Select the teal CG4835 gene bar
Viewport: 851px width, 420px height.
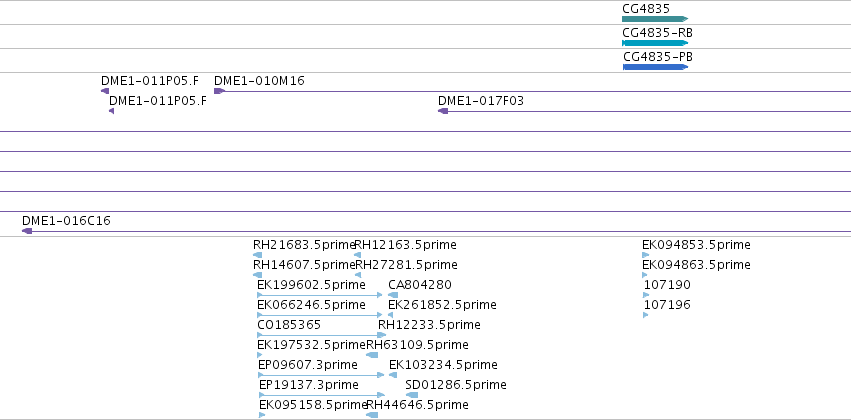point(655,20)
